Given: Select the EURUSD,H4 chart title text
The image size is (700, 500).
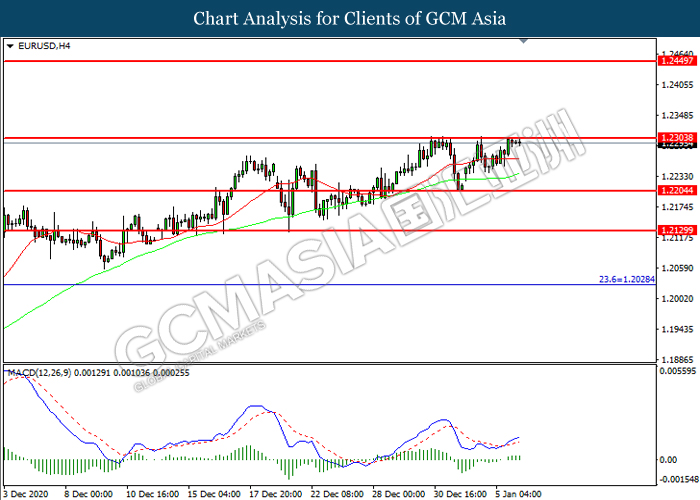Looking at the screenshot, I should pos(44,46).
